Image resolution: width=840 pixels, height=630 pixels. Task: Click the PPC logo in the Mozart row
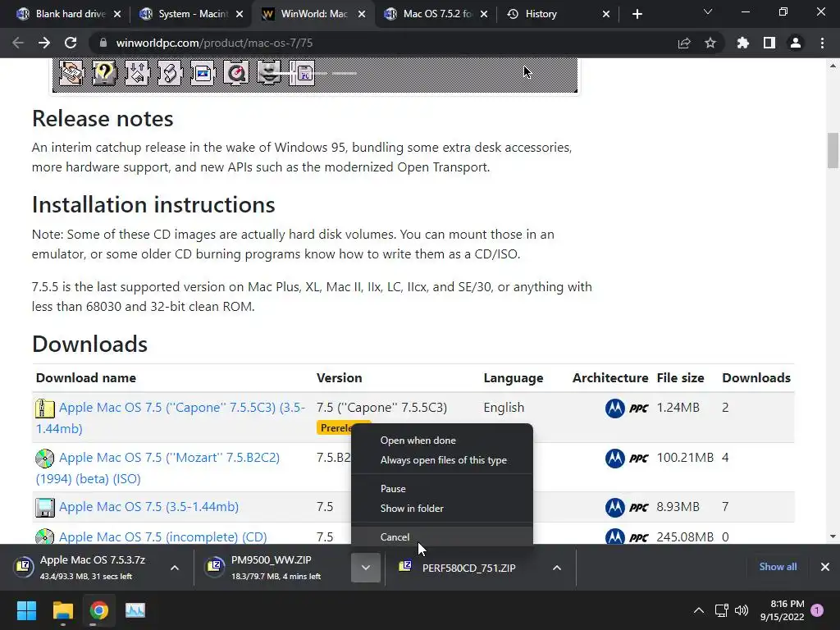point(638,459)
